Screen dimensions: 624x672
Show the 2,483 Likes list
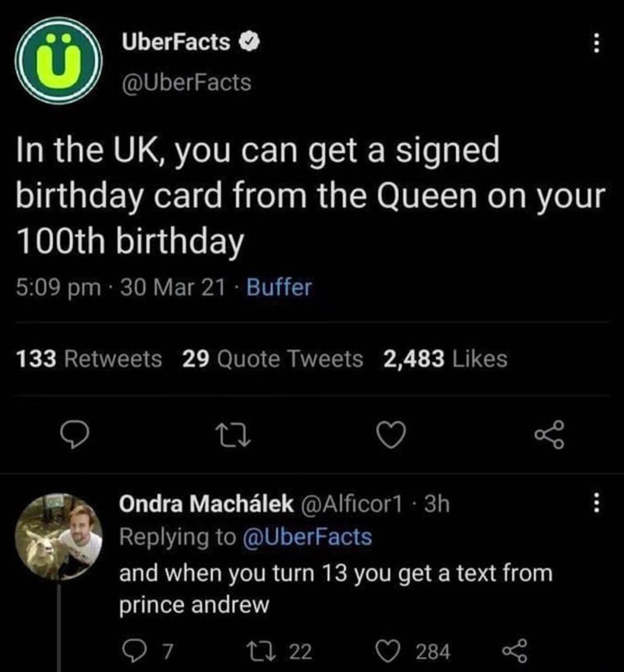[x=445, y=359]
